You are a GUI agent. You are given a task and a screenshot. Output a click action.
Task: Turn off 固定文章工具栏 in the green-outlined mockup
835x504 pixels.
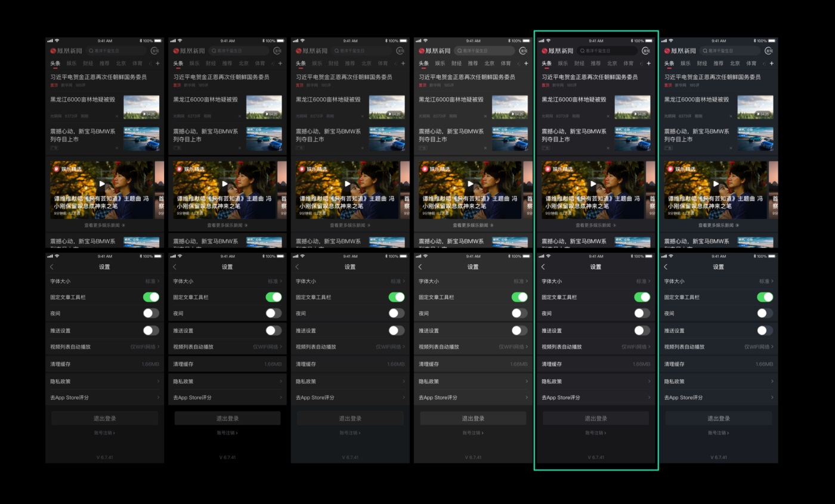click(642, 297)
